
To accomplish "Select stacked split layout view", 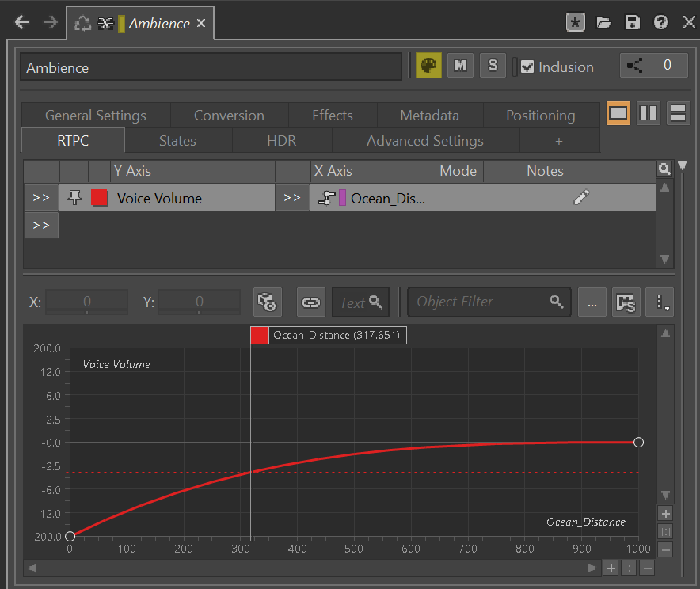I will point(678,113).
